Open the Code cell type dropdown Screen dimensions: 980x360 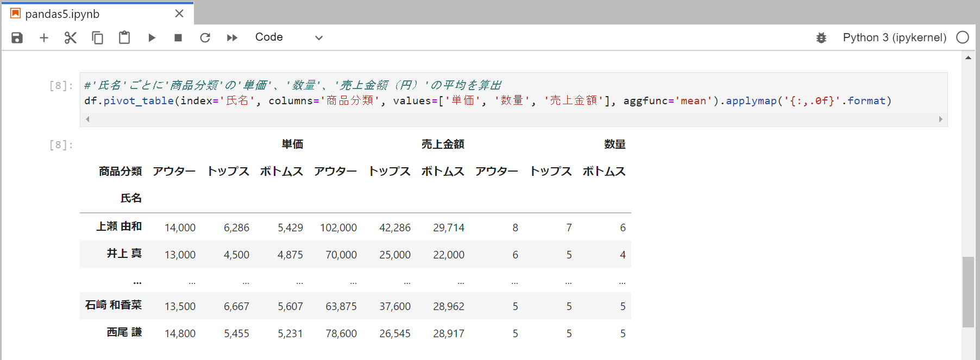coord(289,37)
